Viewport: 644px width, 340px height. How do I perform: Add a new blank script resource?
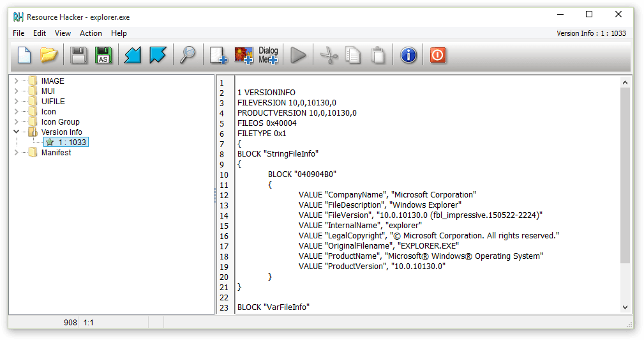pos(218,55)
